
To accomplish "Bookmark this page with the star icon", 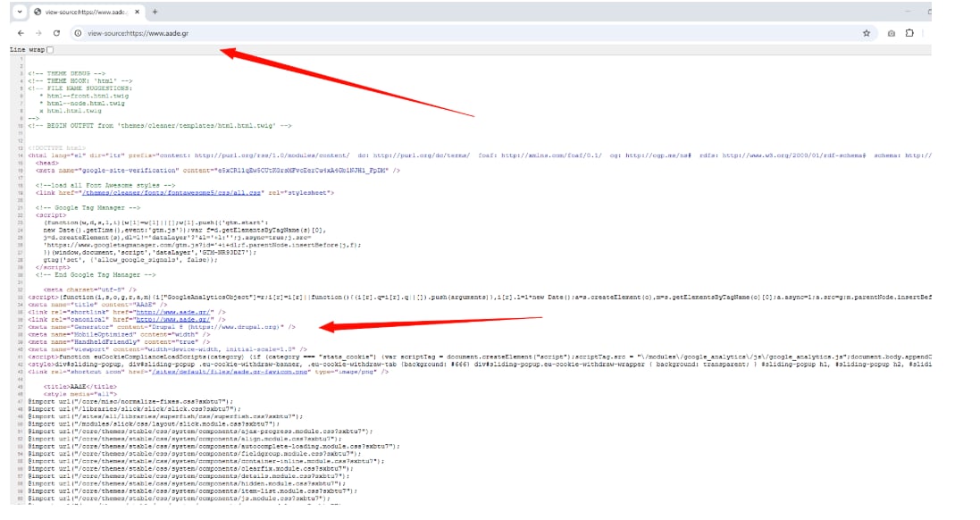I will click(866, 33).
